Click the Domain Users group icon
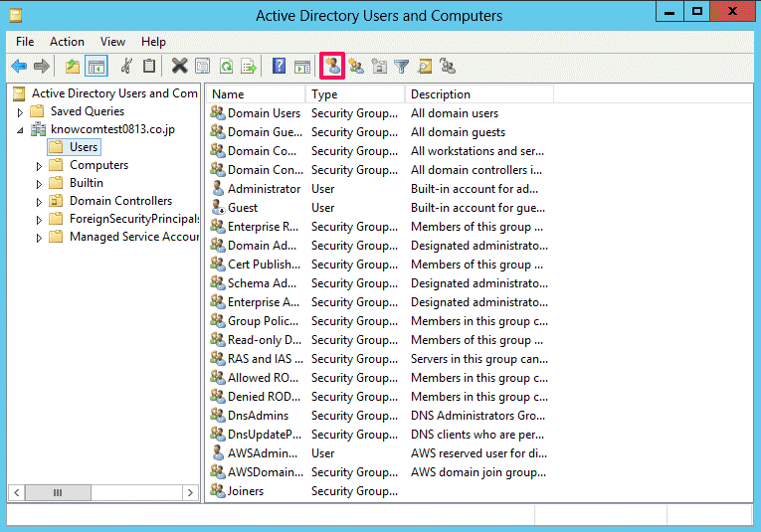Screen dimensions: 761x532 click(x=218, y=113)
